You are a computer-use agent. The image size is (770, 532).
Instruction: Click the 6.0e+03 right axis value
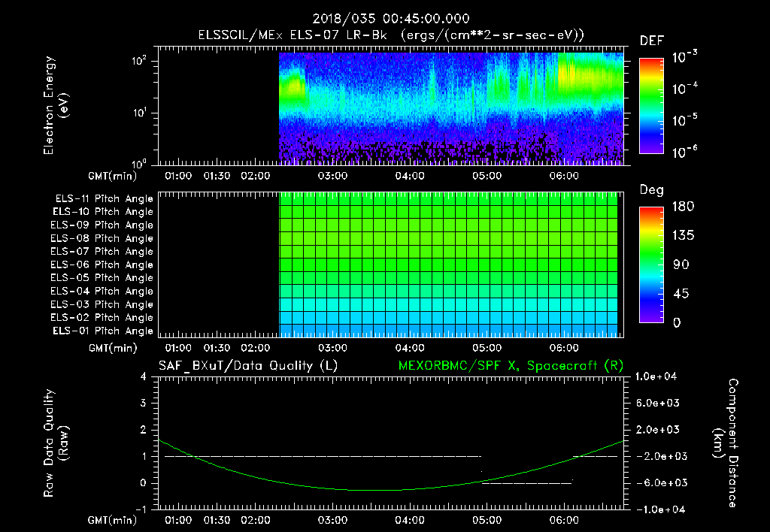(x=658, y=403)
